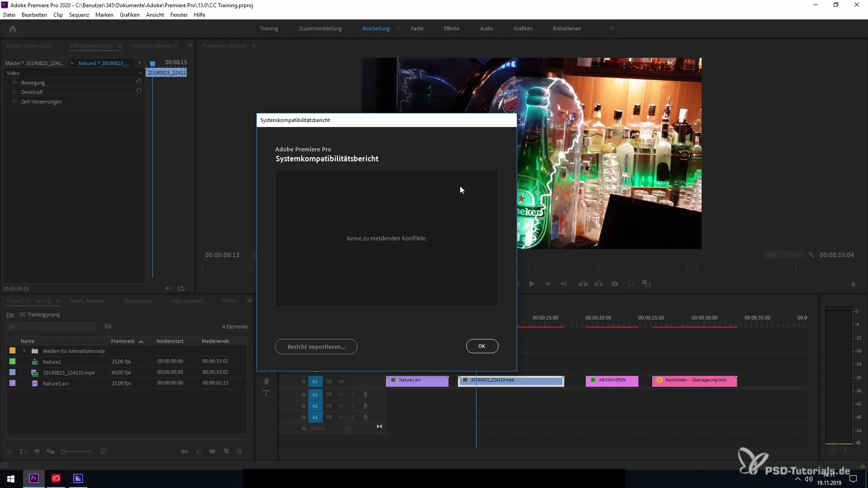
Task: Click the green label swatch of Nature1
Action: [x=12, y=361]
